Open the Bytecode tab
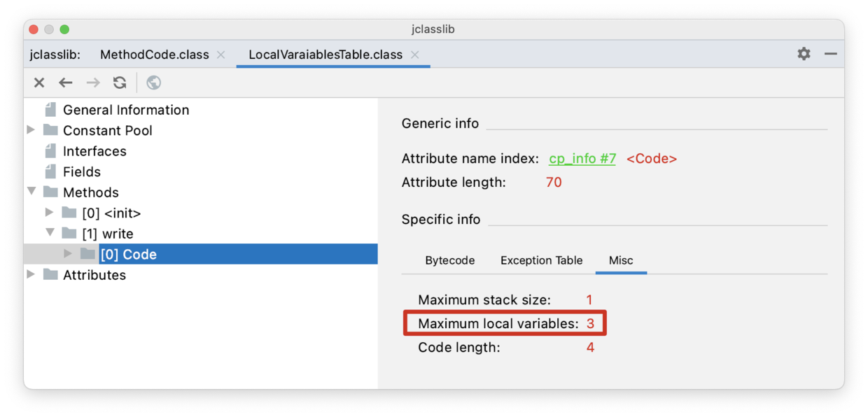Image resolution: width=868 pixels, height=417 pixels. tap(449, 260)
